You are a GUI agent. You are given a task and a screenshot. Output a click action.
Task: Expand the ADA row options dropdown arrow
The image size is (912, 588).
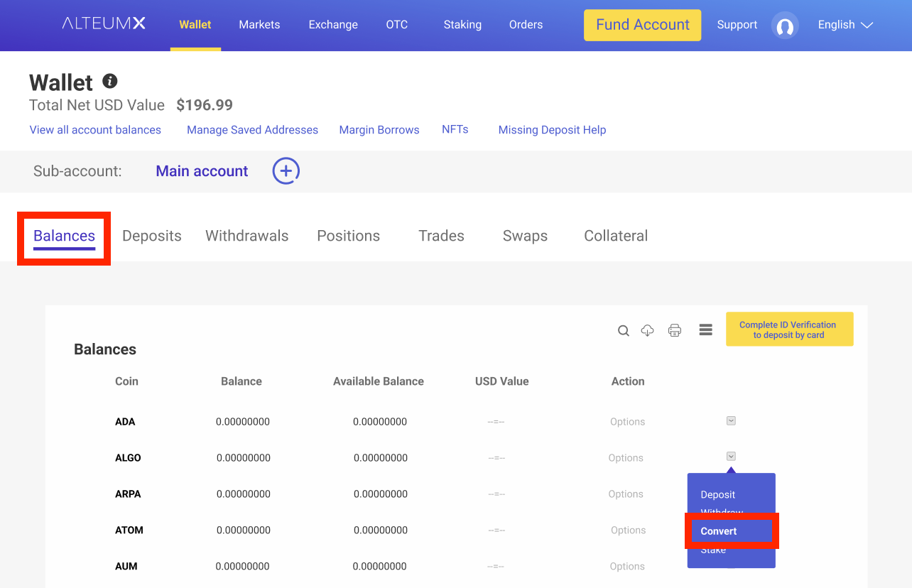731,420
